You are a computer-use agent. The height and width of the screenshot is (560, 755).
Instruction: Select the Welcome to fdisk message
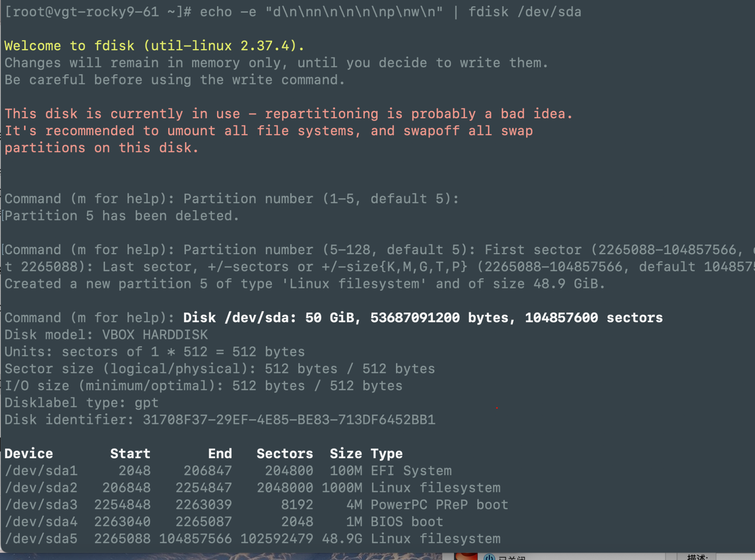pyautogui.click(x=153, y=46)
